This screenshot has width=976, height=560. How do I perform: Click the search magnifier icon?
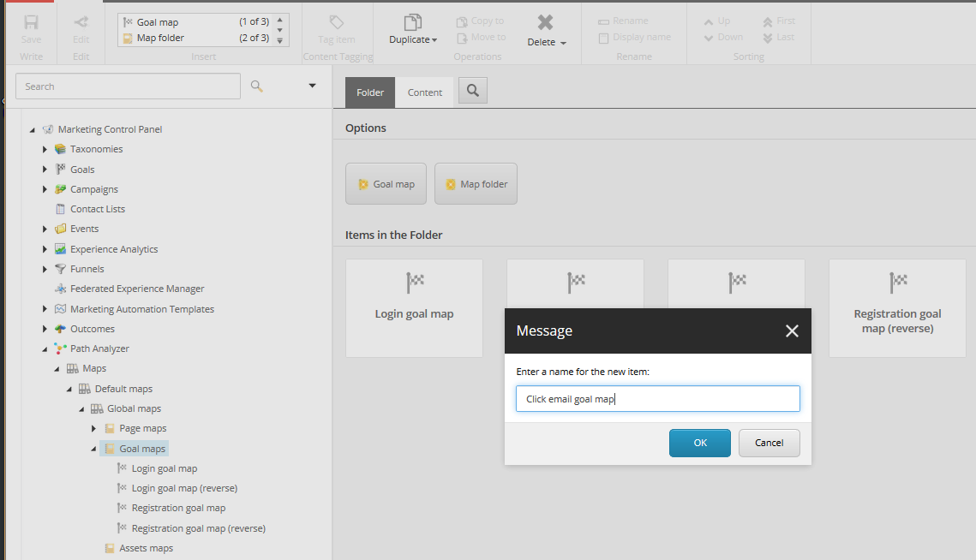[x=256, y=86]
